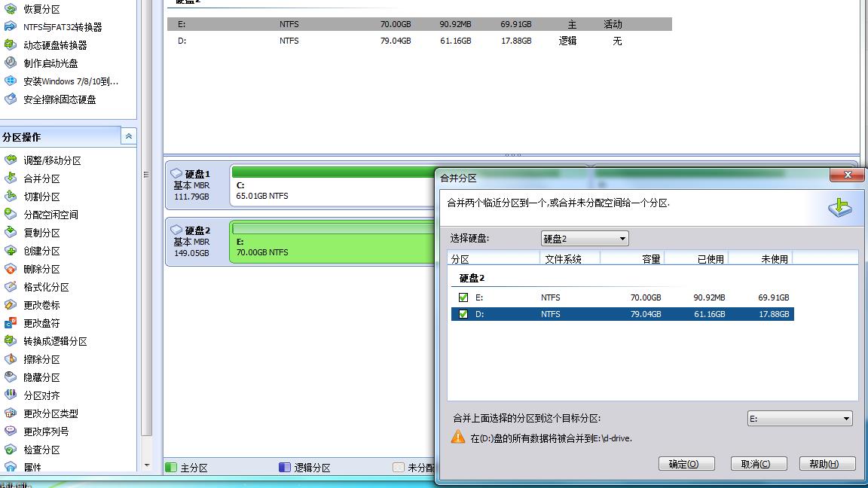Click the 删除分区 icon
The height and width of the screenshot is (488, 868).
pyautogui.click(x=11, y=269)
